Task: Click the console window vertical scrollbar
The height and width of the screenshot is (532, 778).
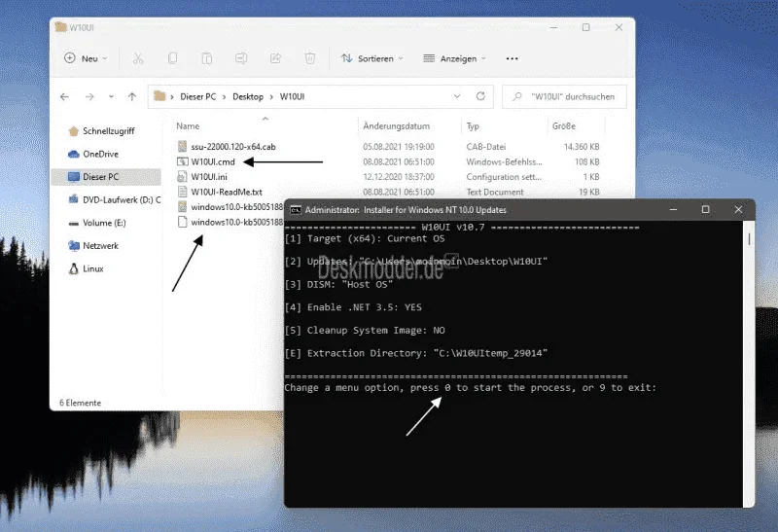Action: (x=749, y=364)
